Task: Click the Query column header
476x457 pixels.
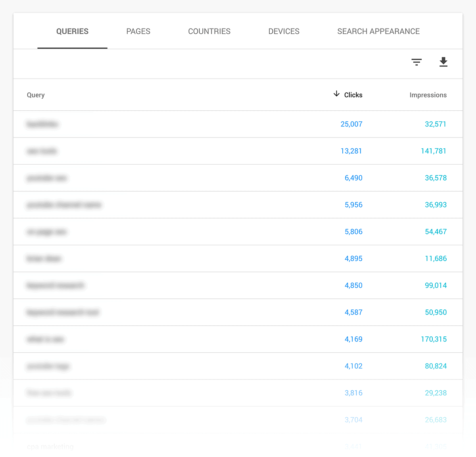Action: pos(36,95)
